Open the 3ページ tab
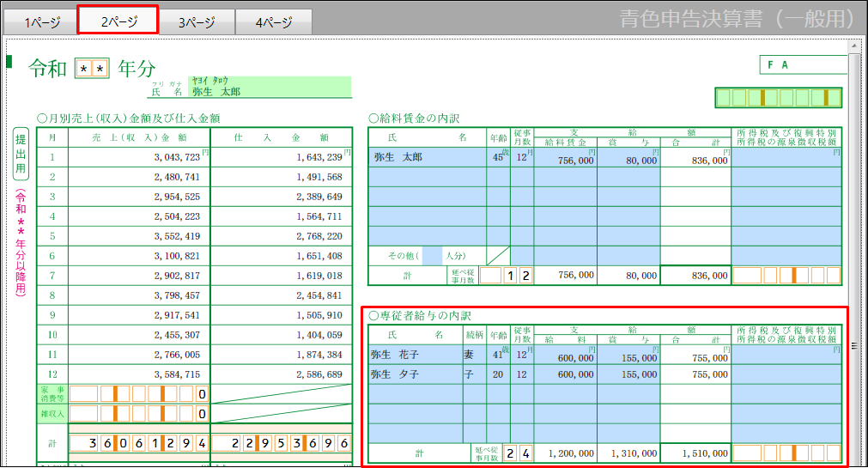Image resolution: width=868 pixels, height=468 pixels. pos(196,22)
